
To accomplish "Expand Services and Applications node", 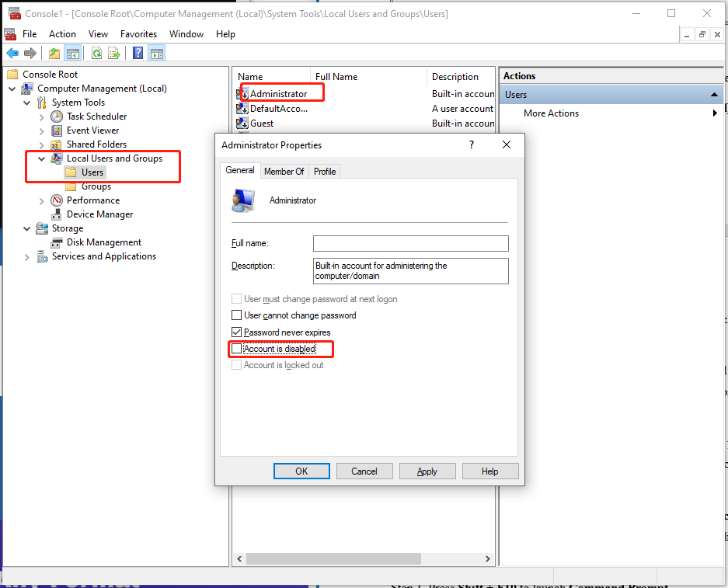I will (27, 256).
